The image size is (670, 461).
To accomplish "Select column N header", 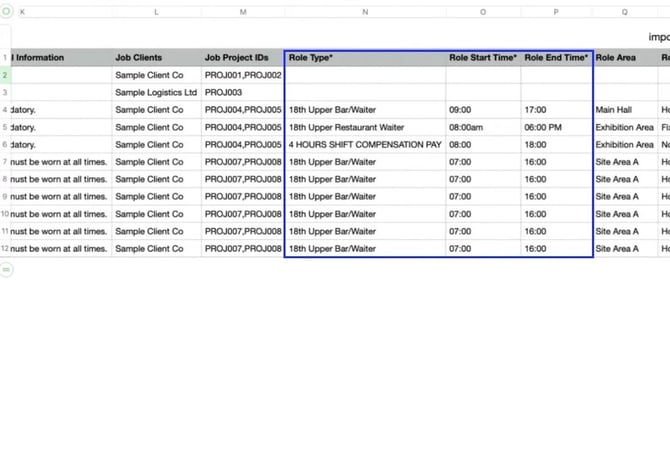I will (364, 12).
